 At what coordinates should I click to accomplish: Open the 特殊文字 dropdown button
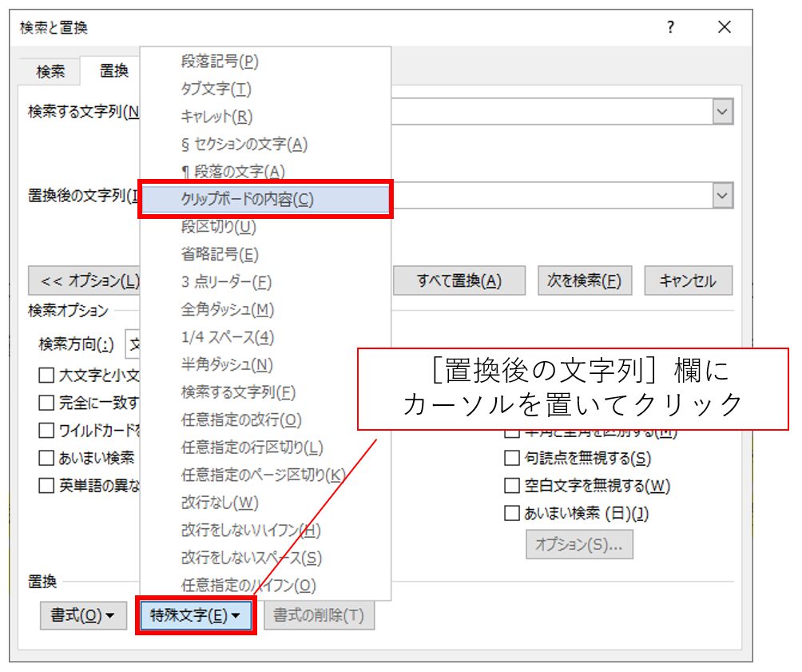point(196,615)
